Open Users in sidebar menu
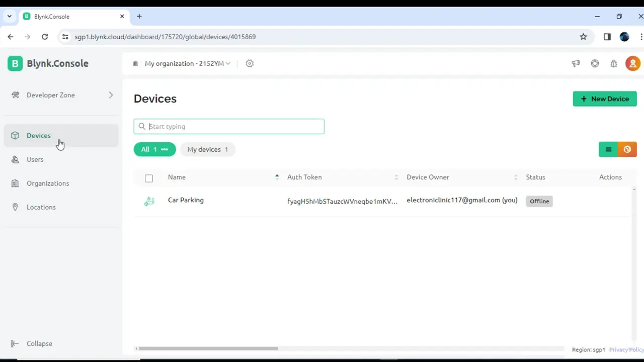This screenshot has height=362, width=644. point(61,159)
